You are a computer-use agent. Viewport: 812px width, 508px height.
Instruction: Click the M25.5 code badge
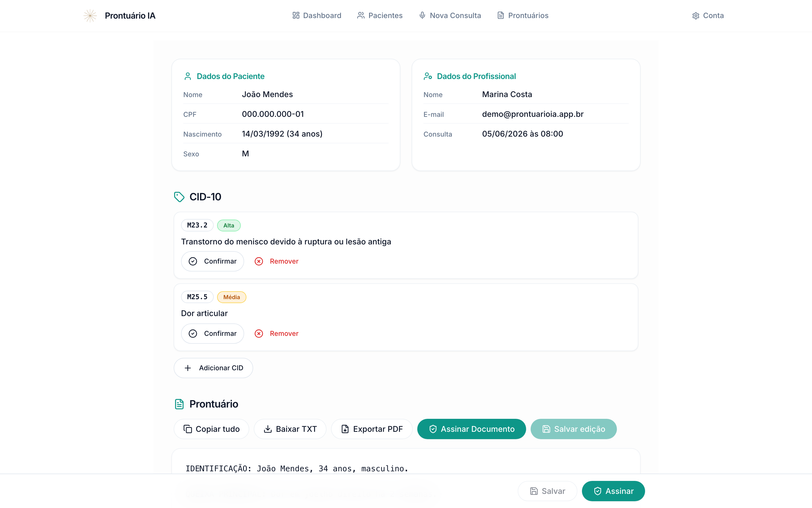[197, 297]
